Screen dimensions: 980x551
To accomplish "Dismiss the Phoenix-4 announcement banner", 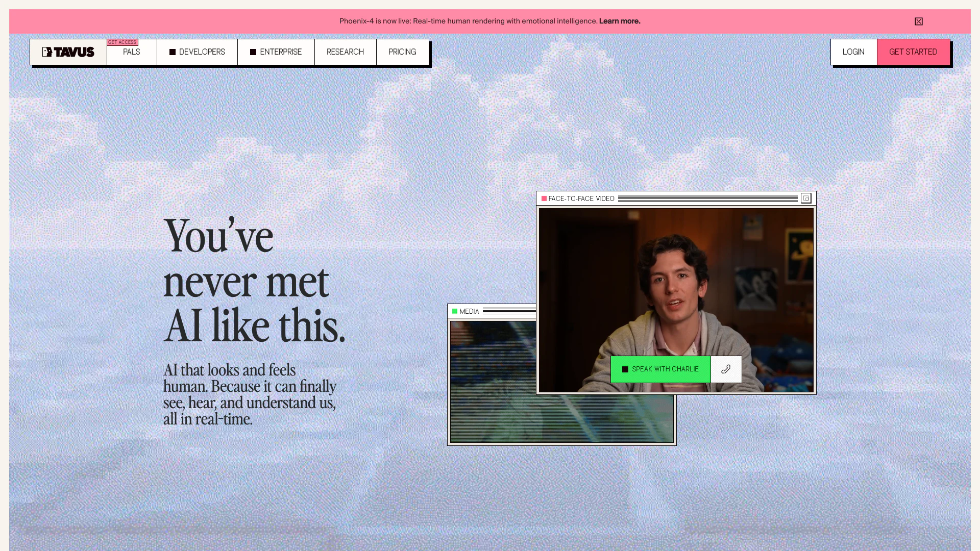I will coord(918,21).
